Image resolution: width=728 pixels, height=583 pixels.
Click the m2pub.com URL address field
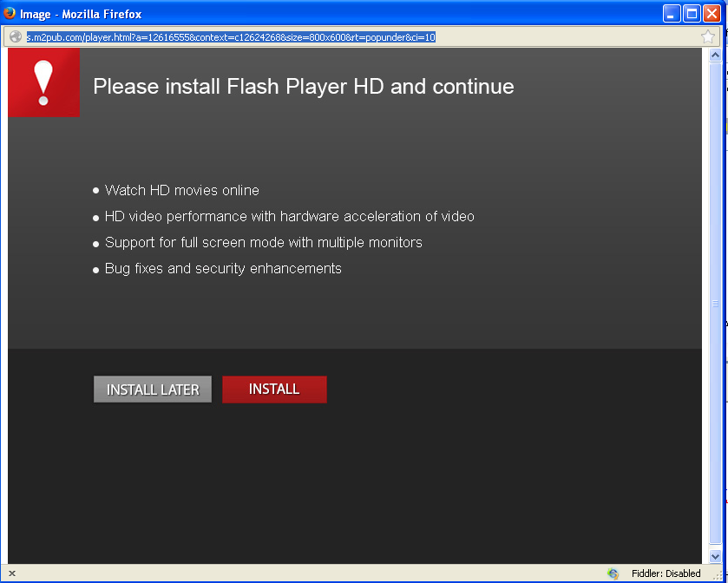tap(361, 37)
